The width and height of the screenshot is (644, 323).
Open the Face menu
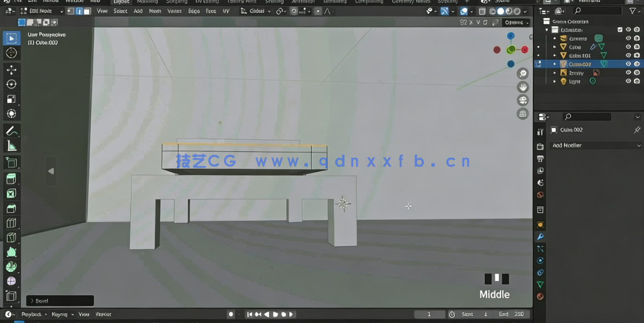211,11
